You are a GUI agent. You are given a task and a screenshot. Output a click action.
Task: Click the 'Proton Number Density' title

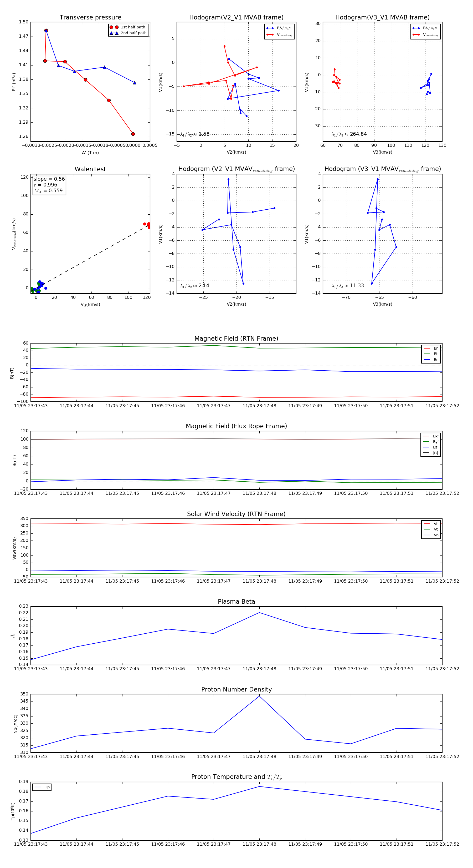[236, 689]
